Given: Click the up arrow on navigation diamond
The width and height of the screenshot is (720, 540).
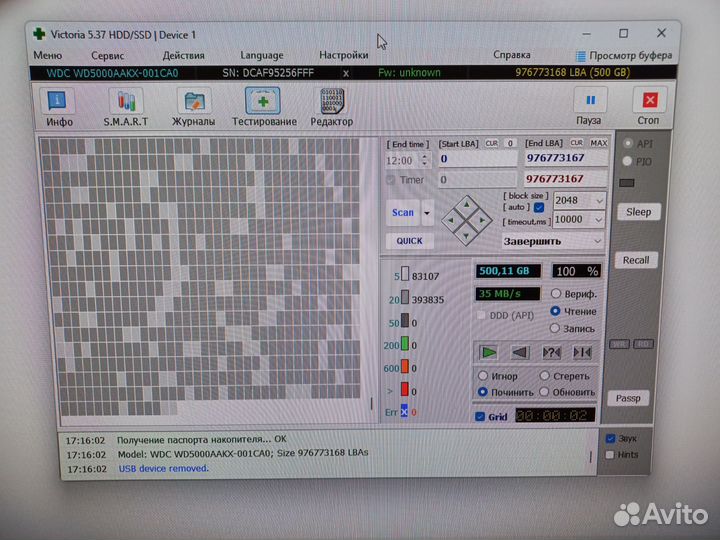Looking at the screenshot, I should pyautogui.click(x=467, y=204).
